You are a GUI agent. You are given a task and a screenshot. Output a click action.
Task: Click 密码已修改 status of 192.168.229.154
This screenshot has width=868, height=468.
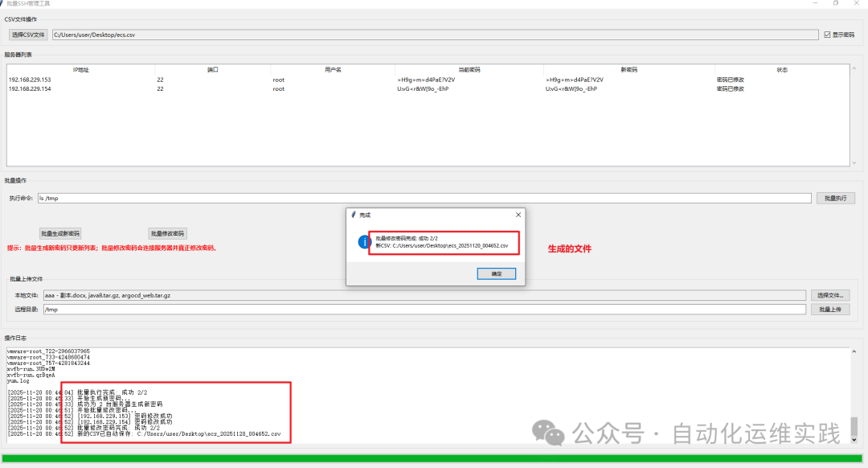[730, 88]
